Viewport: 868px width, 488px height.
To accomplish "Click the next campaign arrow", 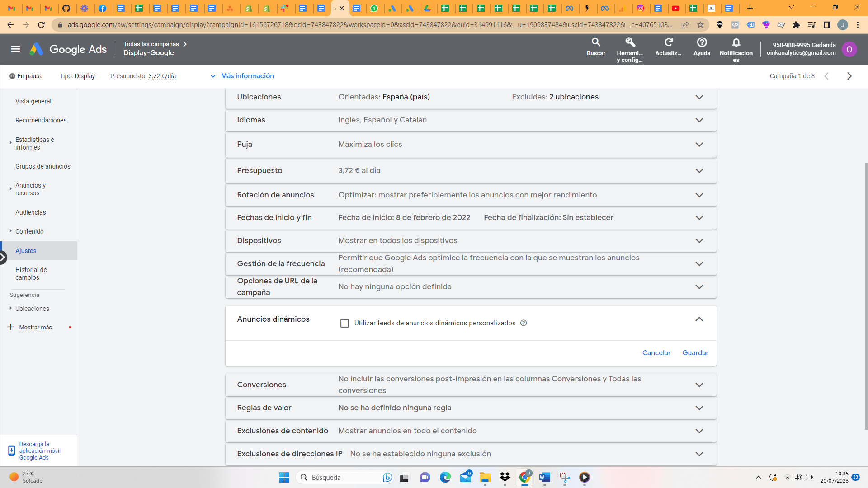I will point(849,76).
